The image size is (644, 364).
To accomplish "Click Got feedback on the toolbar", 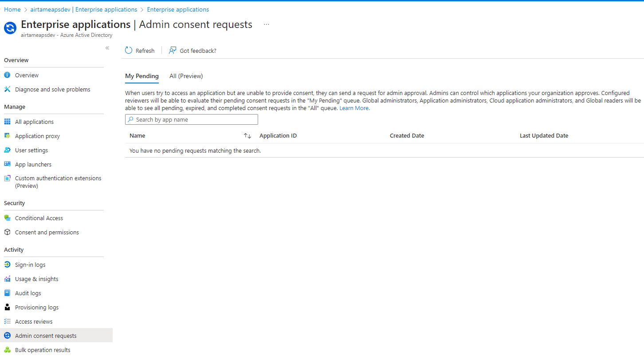I will pos(192,50).
